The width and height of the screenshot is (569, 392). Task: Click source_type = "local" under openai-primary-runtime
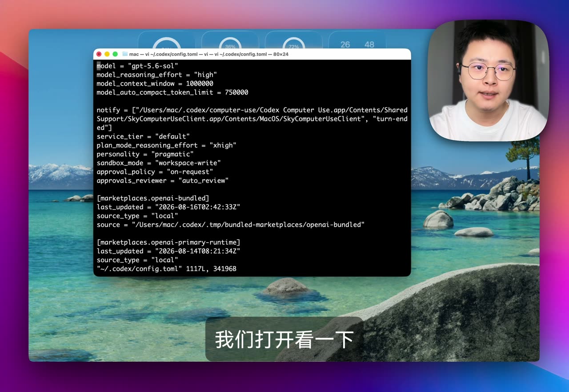click(137, 260)
